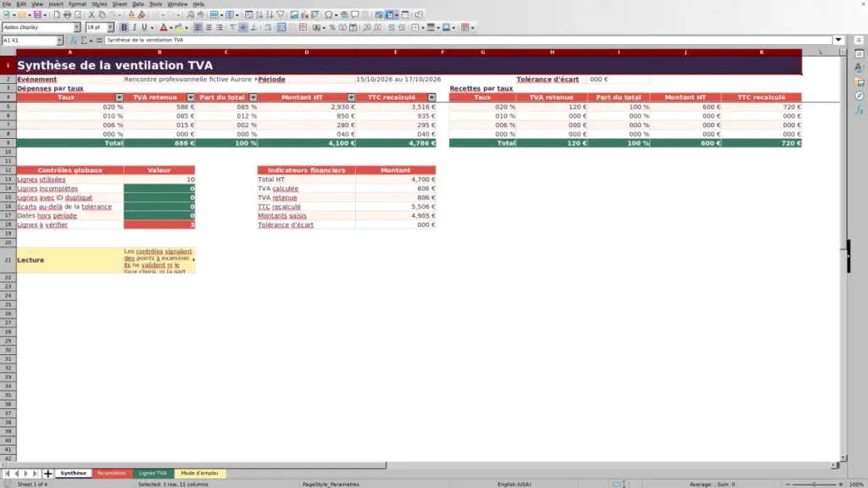Open Find & Replace from the toolbar

tap(191, 15)
